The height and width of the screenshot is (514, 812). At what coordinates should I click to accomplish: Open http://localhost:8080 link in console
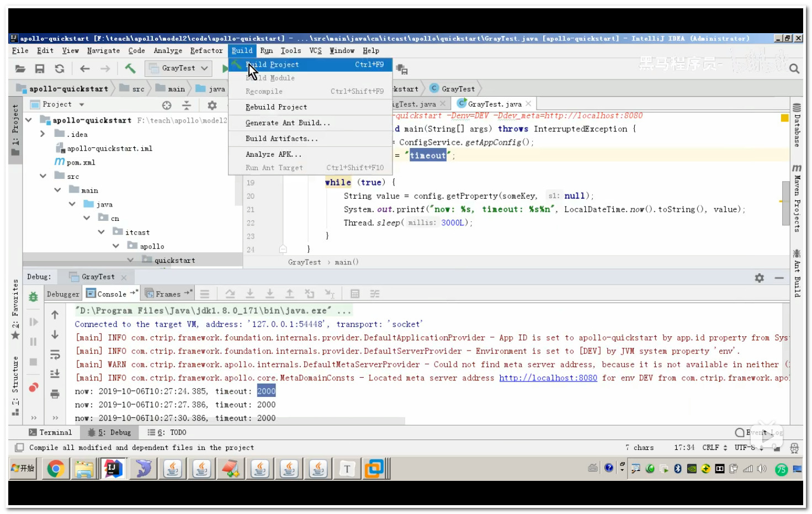(x=548, y=378)
